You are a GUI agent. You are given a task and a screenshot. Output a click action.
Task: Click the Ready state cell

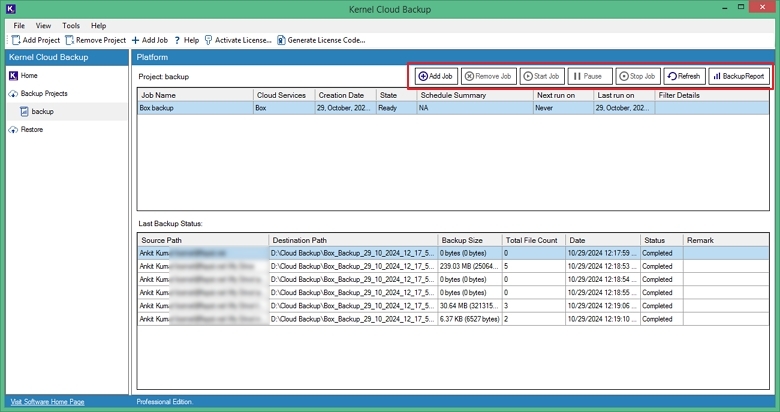pyautogui.click(x=396, y=108)
